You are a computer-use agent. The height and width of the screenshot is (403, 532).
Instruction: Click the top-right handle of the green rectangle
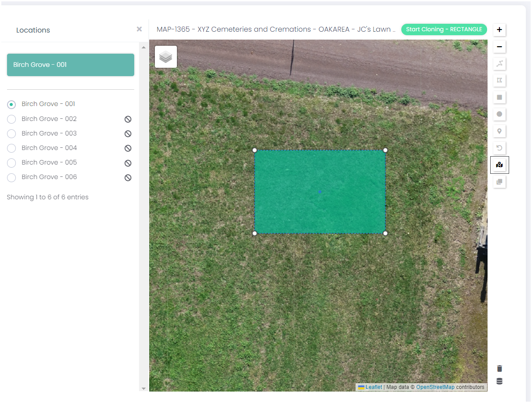point(385,150)
